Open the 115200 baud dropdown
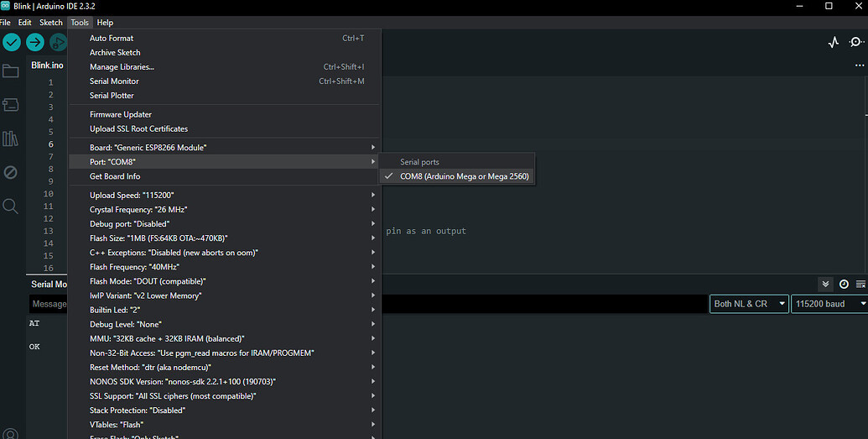 pyautogui.click(x=829, y=304)
